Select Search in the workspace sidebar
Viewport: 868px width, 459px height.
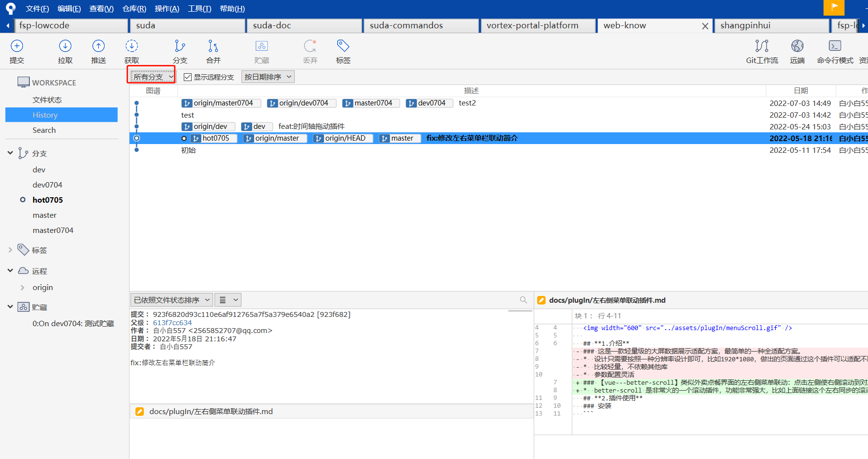point(44,130)
